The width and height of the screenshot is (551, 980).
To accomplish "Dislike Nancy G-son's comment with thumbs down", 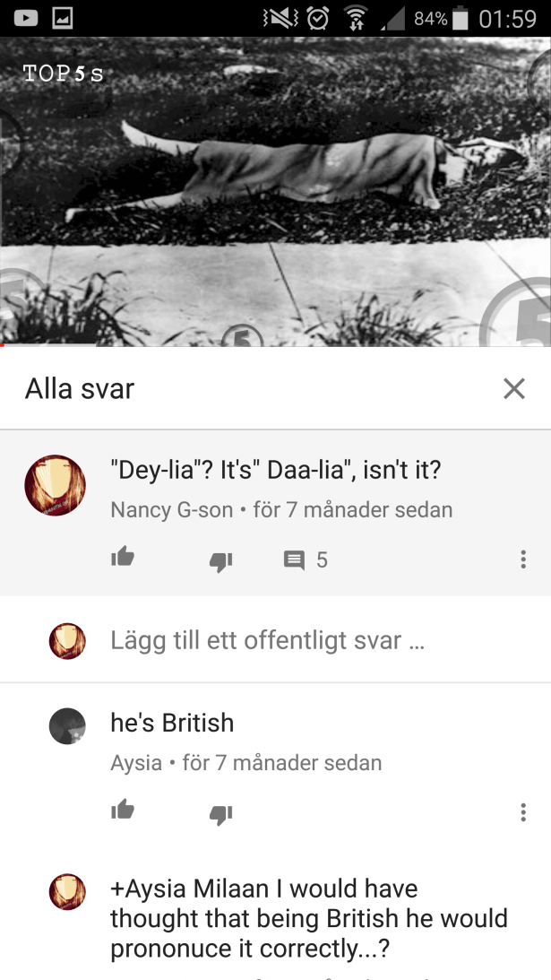I will tap(220, 562).
